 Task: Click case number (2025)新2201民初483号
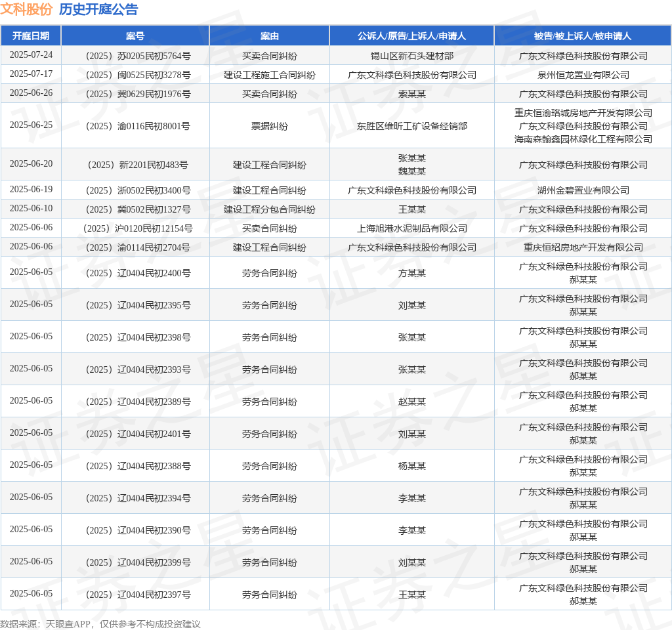click(138, 165)
